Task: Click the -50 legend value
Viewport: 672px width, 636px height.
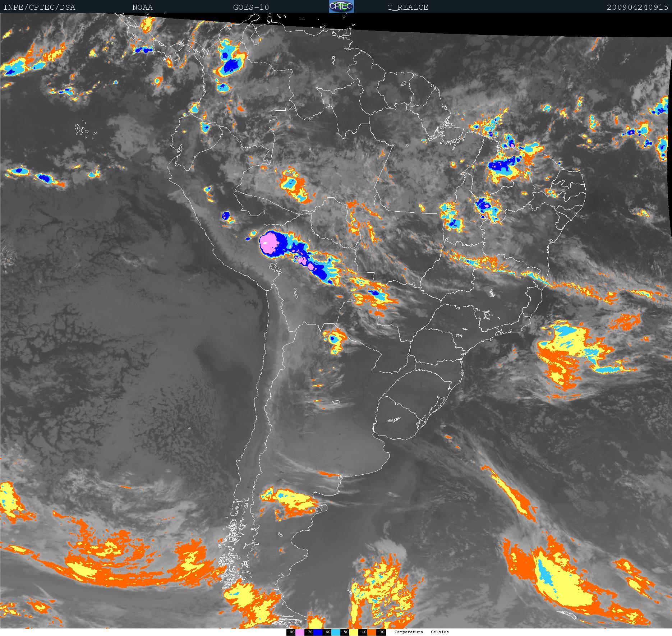Action: pyautogui.click(x=345, y=632)
